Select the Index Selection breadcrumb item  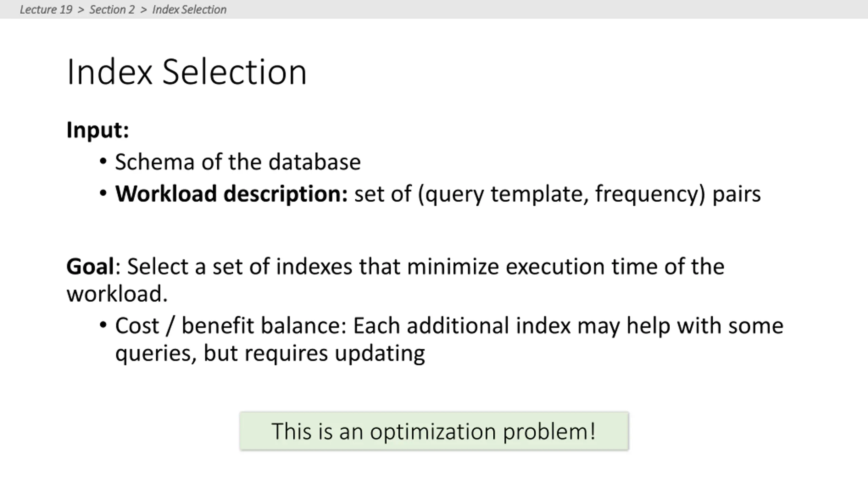point(189,9)
